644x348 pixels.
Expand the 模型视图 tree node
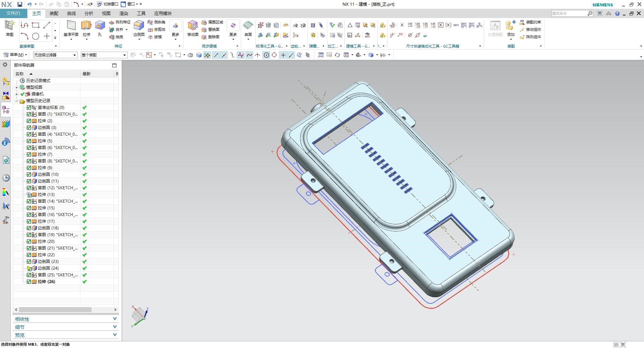coord(16,87)
